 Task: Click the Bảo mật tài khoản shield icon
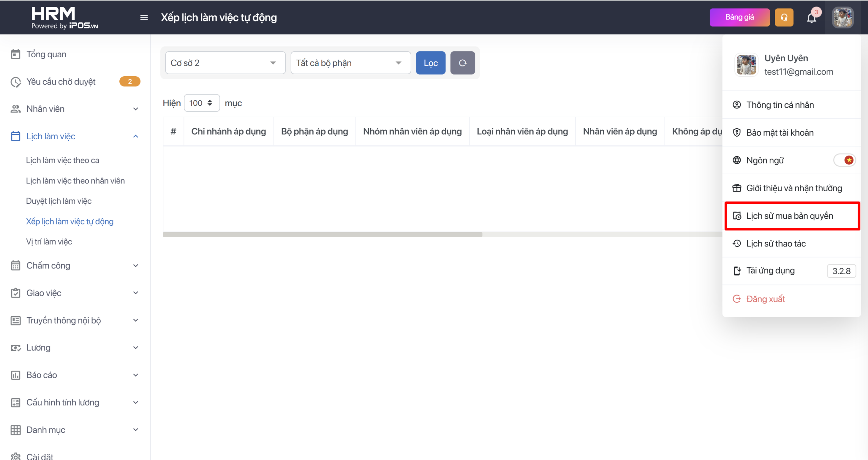click(x=736, y=133)
